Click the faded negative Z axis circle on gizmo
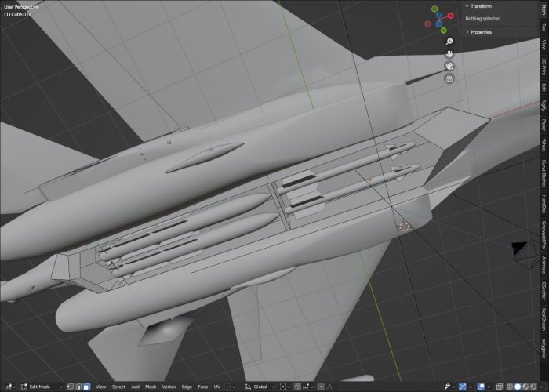This screenshot has height=392, width=549. pyautogui.click(x=439, y=24)
